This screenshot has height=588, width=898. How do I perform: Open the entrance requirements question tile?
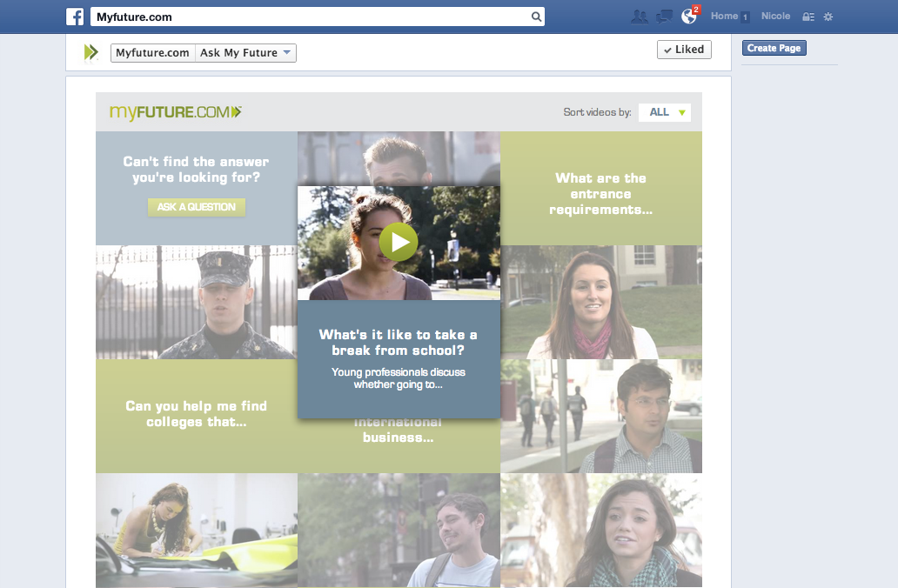600,189
